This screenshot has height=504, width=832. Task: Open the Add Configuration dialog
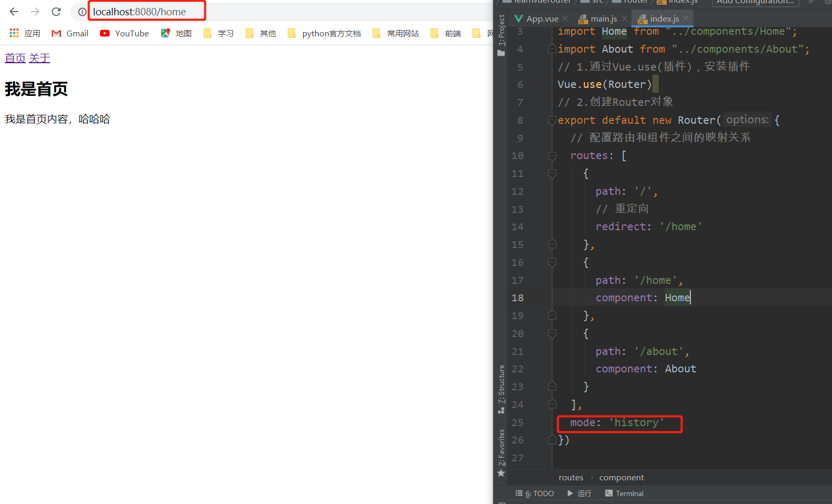[x=756, y=2]
